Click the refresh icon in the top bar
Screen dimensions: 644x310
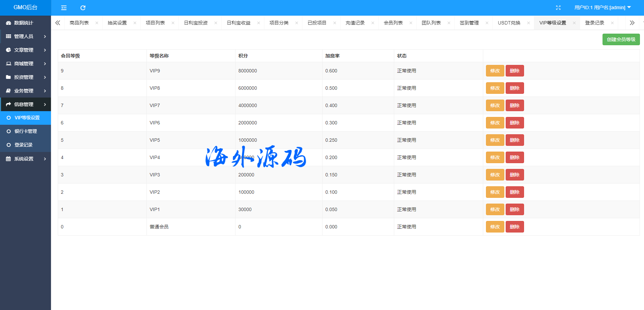83,8
